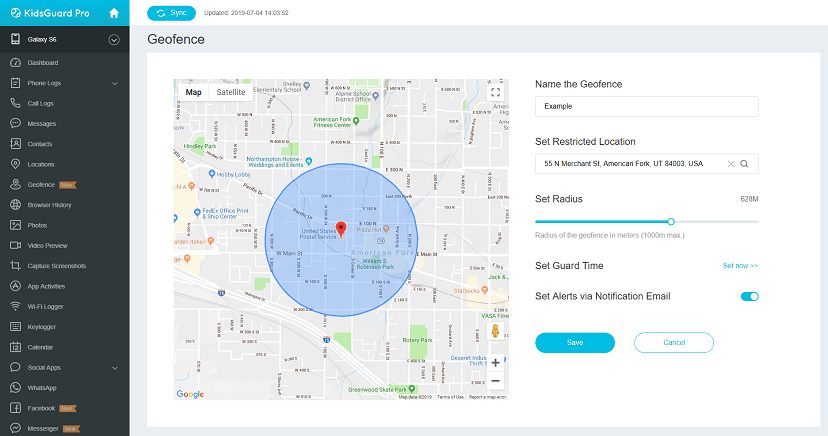
Task: Open the Contacts icon in sidebar
Action: pyautogui.click(x=15, y=144)
